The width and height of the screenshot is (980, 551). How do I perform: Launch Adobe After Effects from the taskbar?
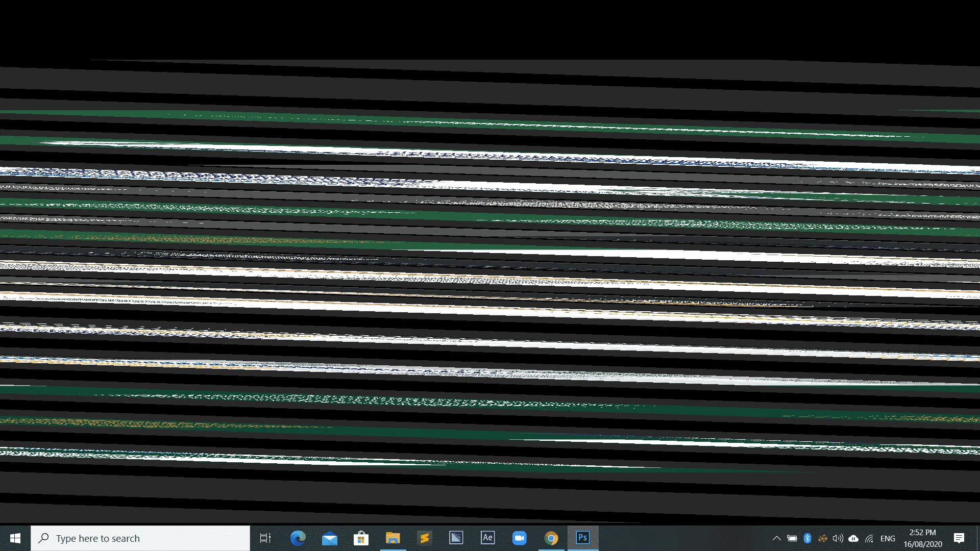pyautogui.click(x=488, y=538)
